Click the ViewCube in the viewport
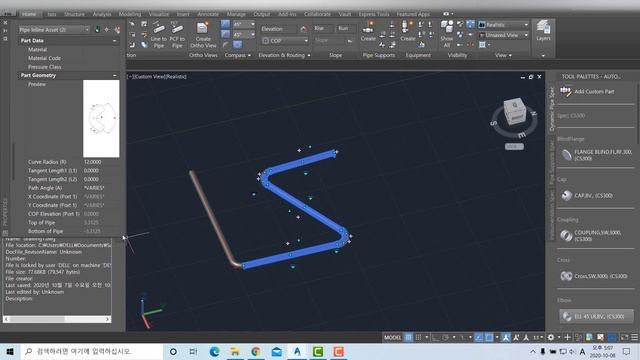 pos(514,110)
